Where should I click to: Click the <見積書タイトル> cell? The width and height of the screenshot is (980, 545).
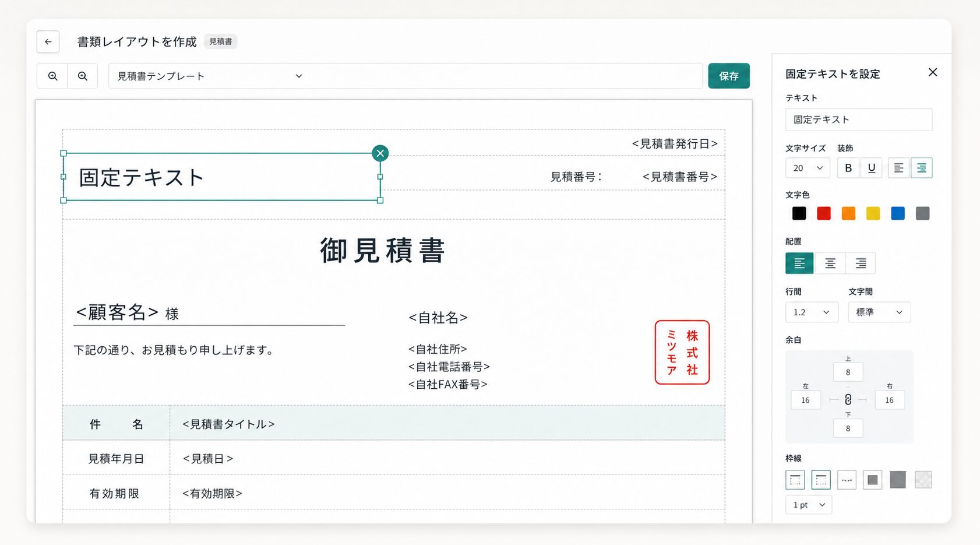[447, 424]
